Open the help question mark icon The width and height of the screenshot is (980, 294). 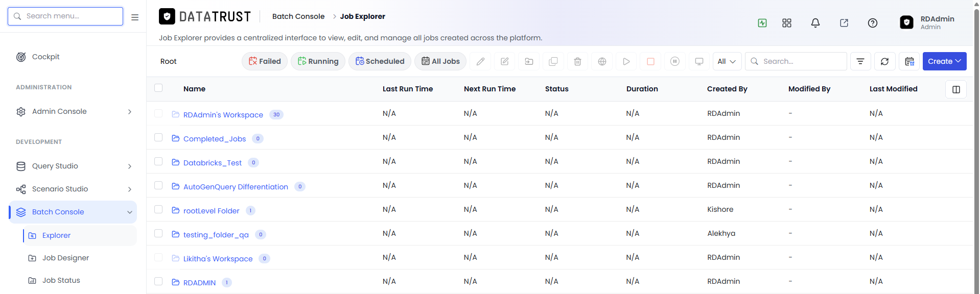pyautogui.click(x=873, y=23)
